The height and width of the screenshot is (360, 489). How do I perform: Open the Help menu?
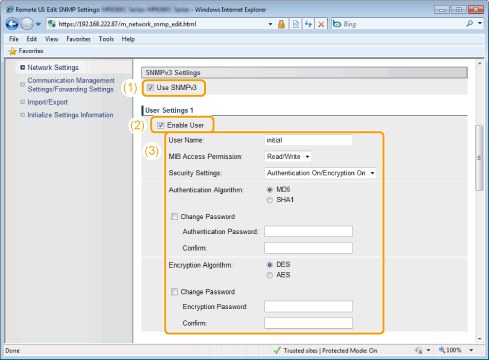pyautogui.click(x=128, y=39)
